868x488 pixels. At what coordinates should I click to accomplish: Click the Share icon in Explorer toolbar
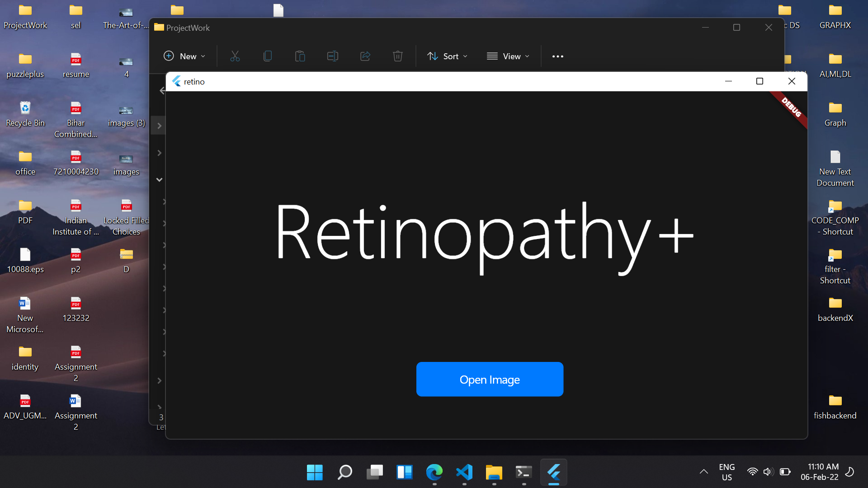tap(365, 56)
